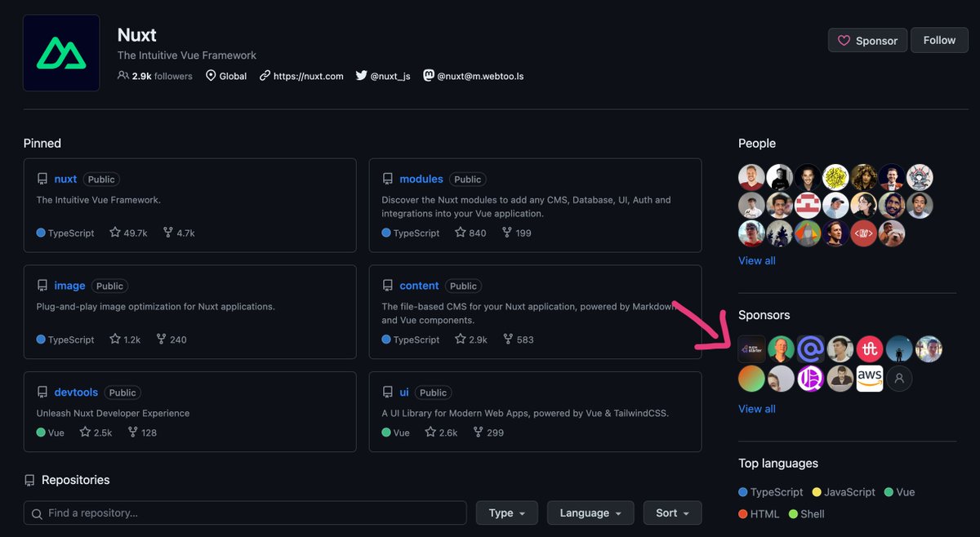Click the star icon on the ui repo

pyautogui.click(x=430, y=433)
